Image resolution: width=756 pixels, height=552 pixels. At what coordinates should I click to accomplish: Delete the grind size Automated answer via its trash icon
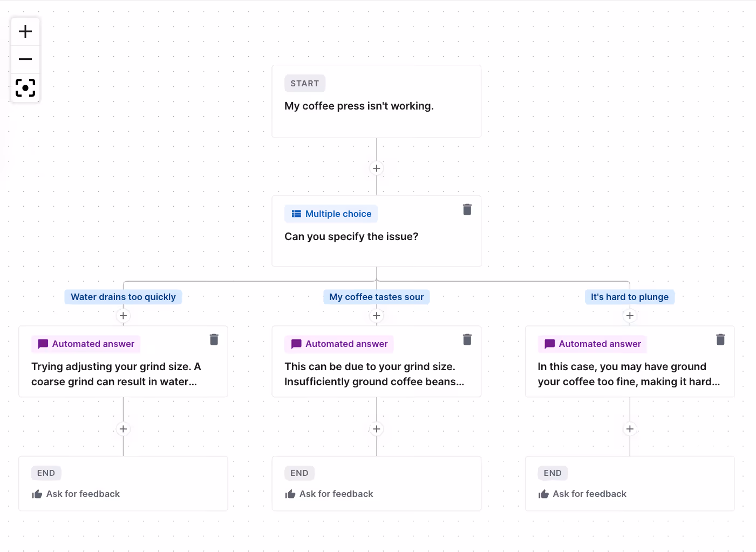tap(467, 339)
